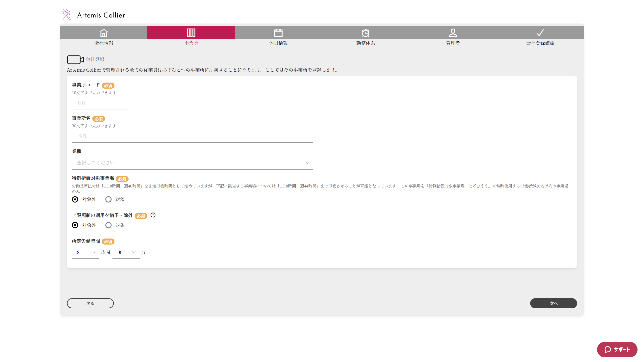Select 対象外 for 上限規制の適用を猶予・除外

click(x=75, y=225)
